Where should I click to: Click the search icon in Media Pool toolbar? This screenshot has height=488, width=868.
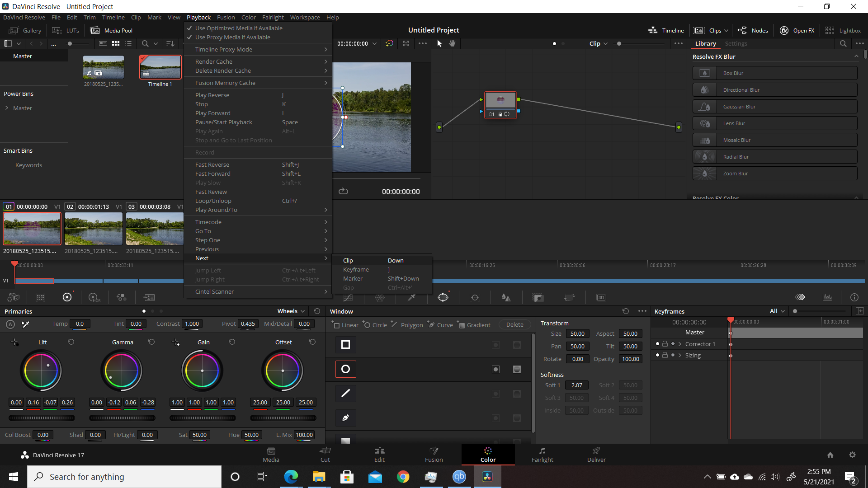[145, 43]
